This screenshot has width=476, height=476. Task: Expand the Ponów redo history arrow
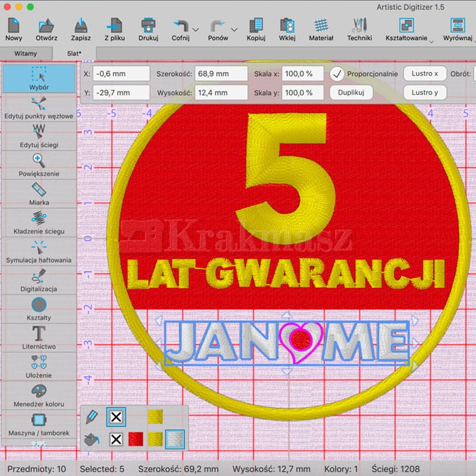pyautogui.click(x=234, y=29)
